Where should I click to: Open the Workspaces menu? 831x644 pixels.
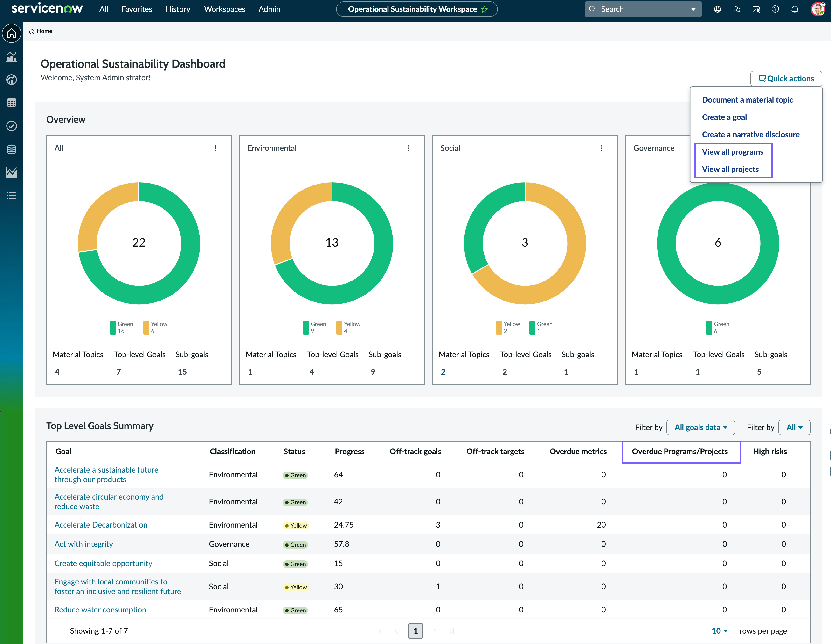[224, 9]
